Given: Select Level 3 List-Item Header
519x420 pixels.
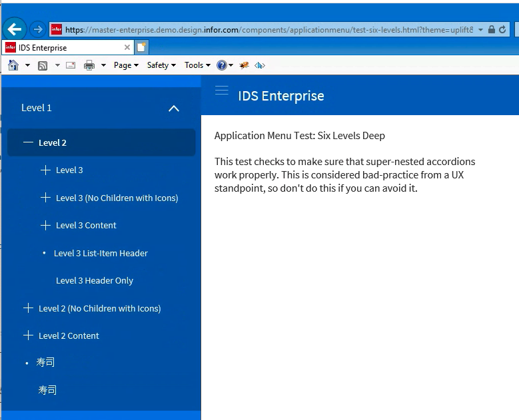Looking at the screenshot, I should click(101, 254).
